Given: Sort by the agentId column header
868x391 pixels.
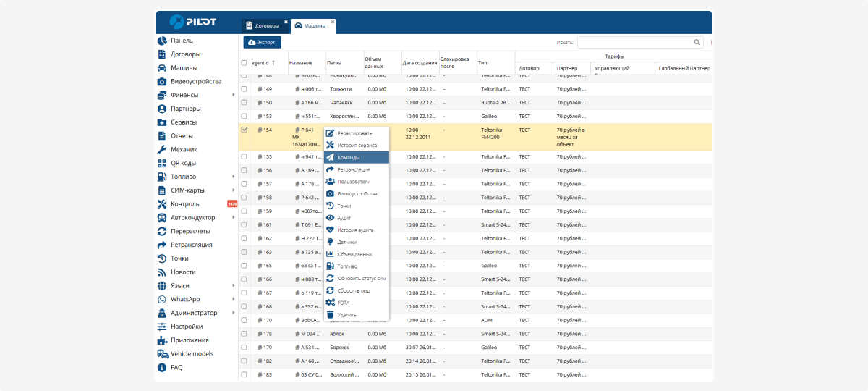Looking at the screenshot, I should (263, 63).
